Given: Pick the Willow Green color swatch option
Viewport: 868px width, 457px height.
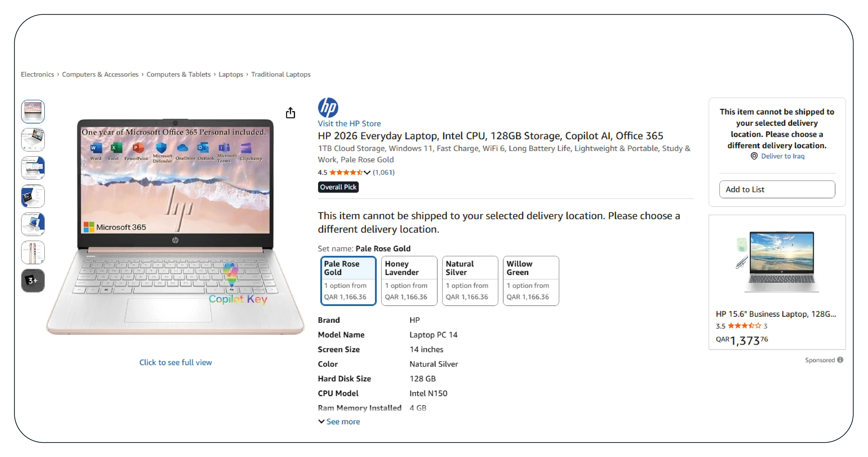Looking at the screenshot, I should tap(531, 281).
